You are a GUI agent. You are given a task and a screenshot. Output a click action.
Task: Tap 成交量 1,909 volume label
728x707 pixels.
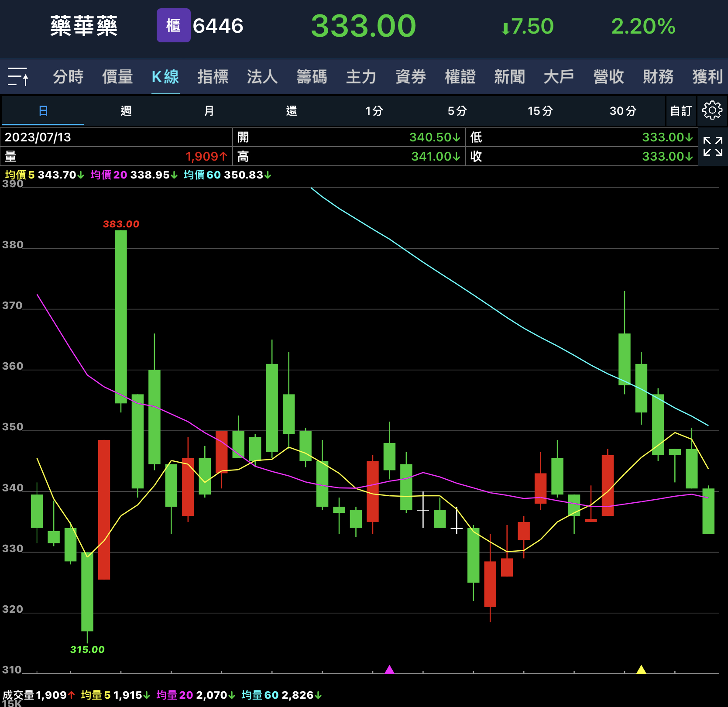pos(39,695)
